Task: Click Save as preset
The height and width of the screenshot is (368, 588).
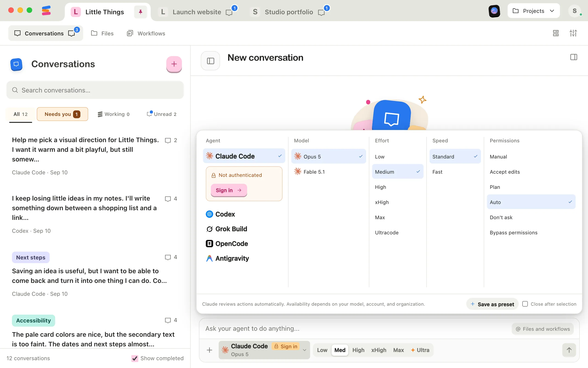Action: [x=492, y=304]
